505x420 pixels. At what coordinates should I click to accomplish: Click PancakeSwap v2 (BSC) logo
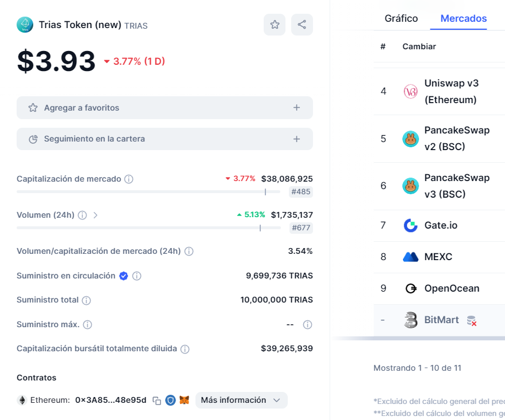tap(410, 139)
